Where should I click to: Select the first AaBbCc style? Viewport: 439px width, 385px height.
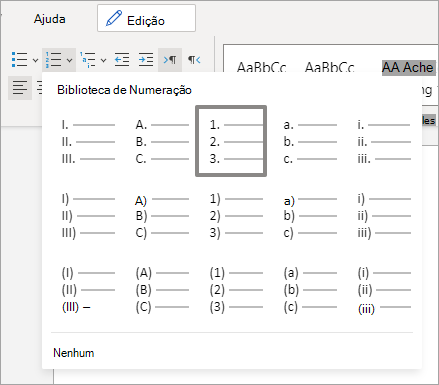coord(262,67)
